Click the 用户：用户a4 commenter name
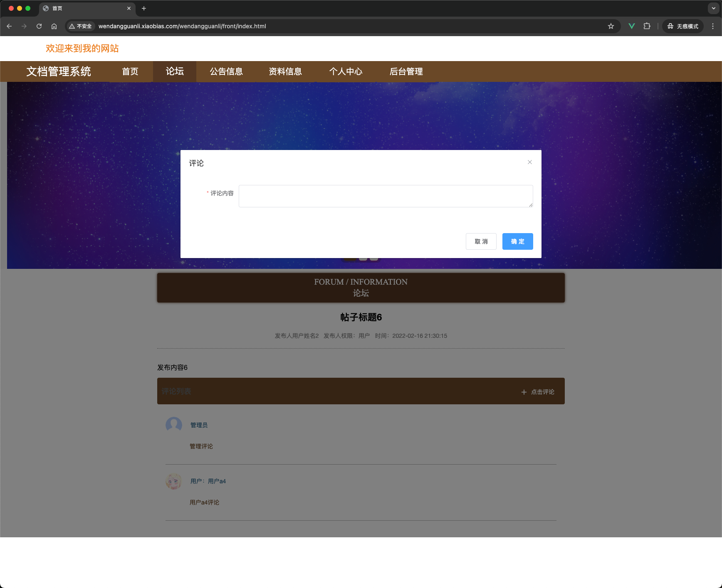Image resolution: width=722 pixels, height=588 pixels. pyautogui.click(x=208, y=481)
